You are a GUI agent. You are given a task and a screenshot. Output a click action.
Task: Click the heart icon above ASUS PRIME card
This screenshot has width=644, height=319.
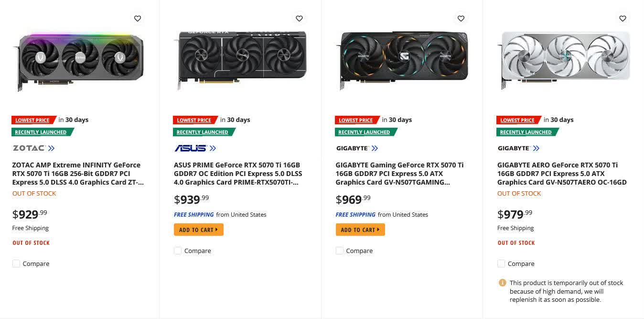coord(299,18)
